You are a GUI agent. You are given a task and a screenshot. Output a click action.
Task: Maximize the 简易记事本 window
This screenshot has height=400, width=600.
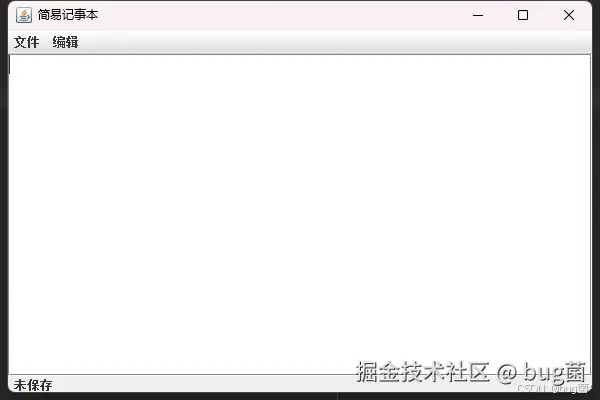[523, 15]
